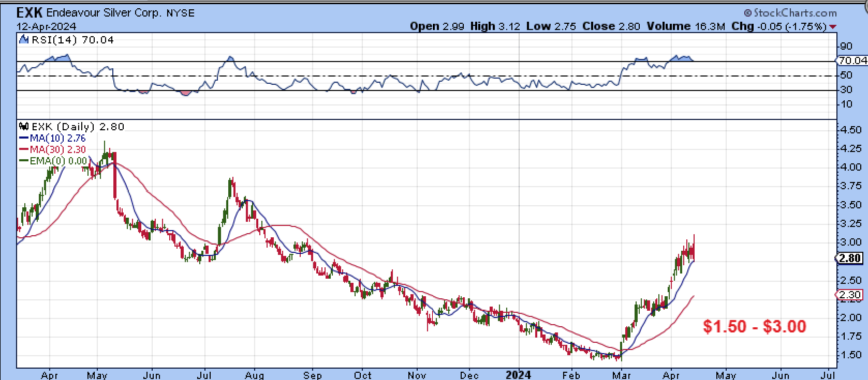Click the 2.50 price axis label
Screen dimensions: 868x380
coord(850,280)
